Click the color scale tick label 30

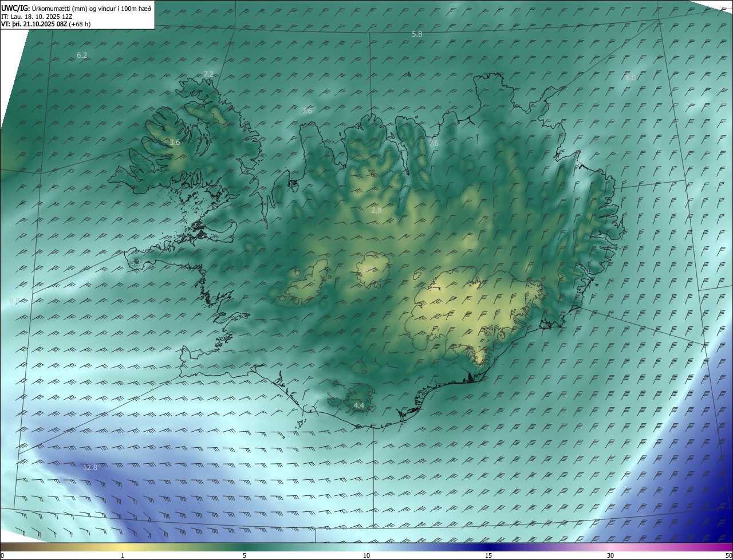tap(610, 556)
